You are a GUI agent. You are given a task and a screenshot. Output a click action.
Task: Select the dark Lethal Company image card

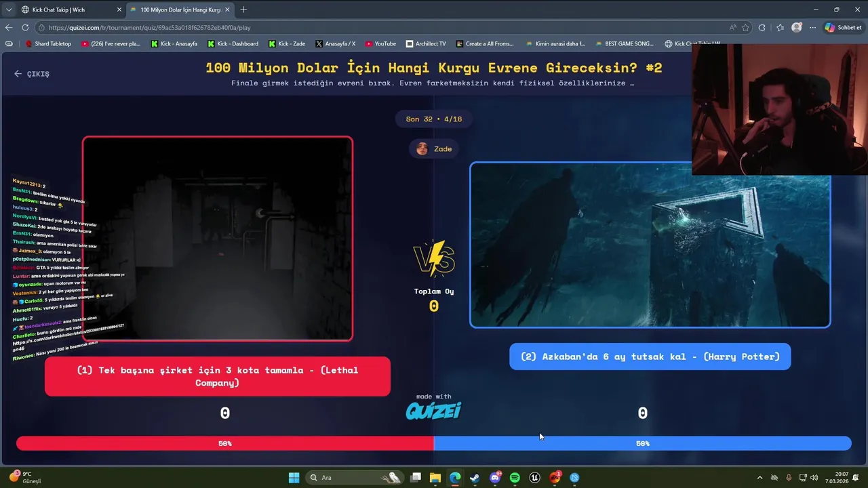[x=218, y=239]
